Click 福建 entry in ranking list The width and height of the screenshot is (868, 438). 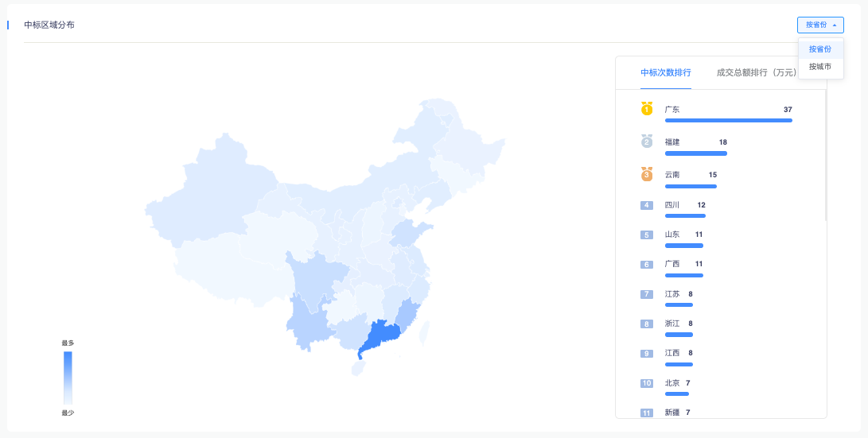tap(672, 142)
